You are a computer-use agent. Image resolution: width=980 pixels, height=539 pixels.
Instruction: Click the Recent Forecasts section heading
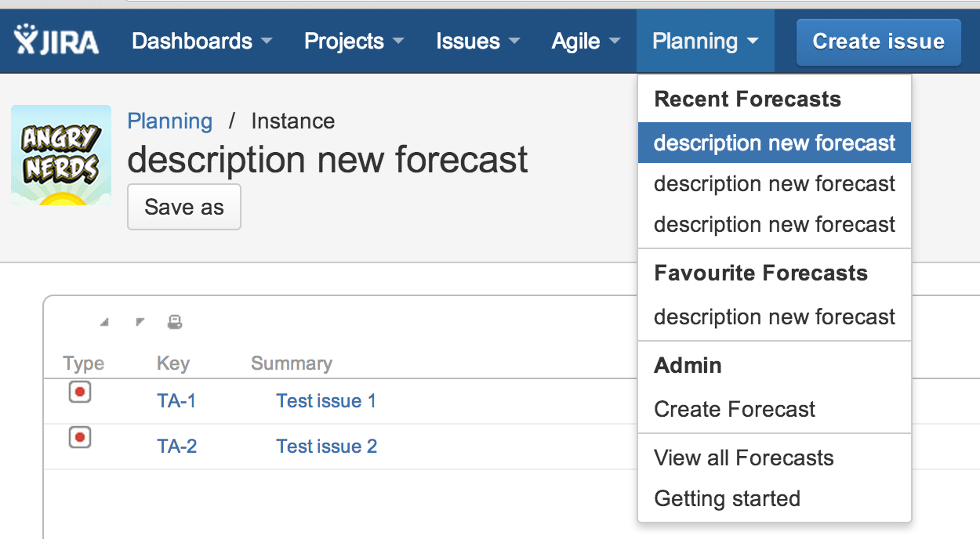748,99
